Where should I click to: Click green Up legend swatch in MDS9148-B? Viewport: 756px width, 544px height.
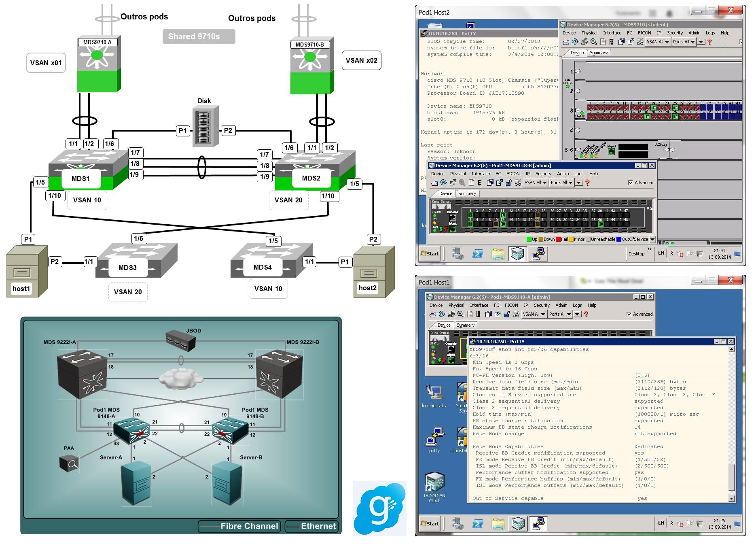(x=529, y=239)
